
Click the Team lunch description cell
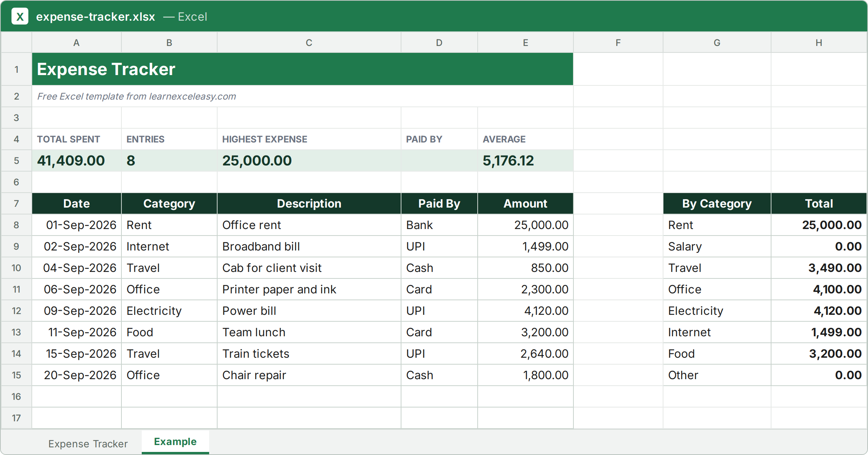(x=309, y=332)
